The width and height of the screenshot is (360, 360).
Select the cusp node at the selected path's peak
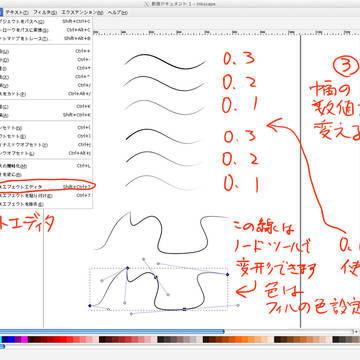[x=127, y=268]
